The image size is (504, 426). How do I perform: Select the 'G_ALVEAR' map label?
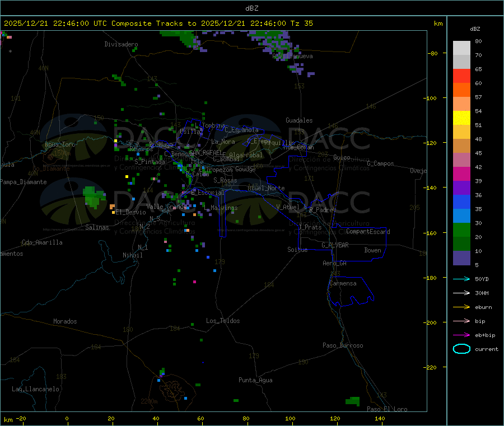coord(335,245)
